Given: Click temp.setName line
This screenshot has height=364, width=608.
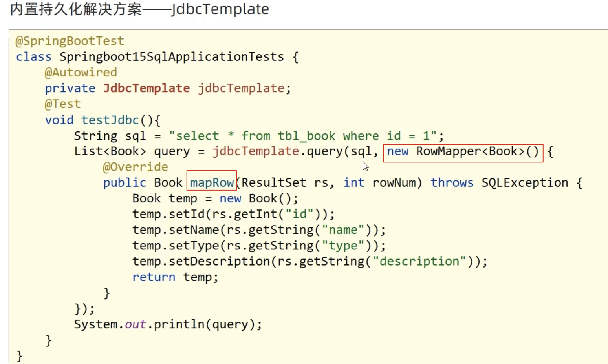Looking at the screenshot, I should point(259,230).
